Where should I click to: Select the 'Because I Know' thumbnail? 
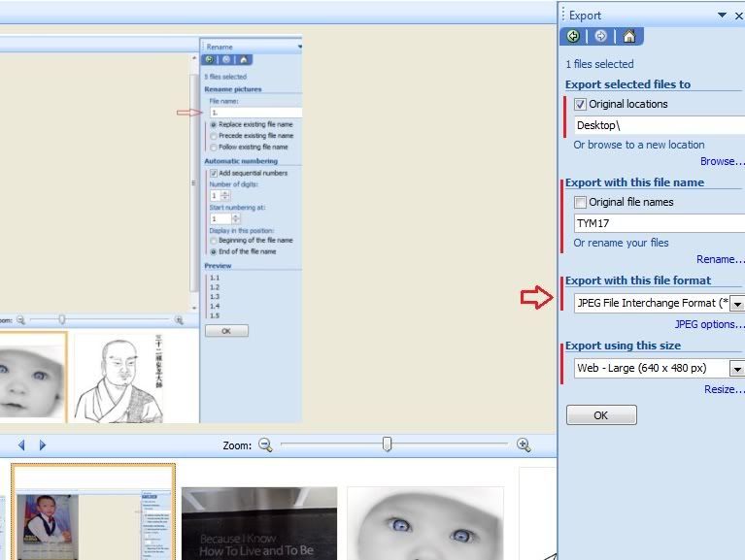point(259,523)
